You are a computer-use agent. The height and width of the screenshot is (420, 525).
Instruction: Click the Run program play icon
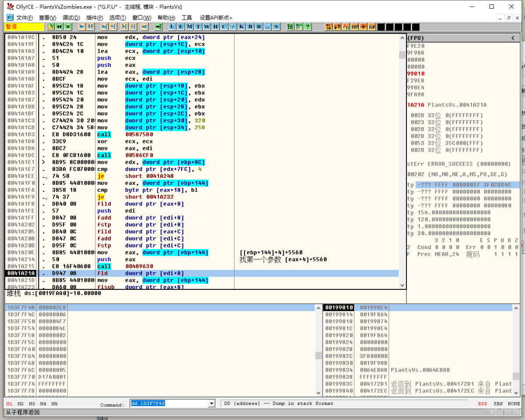tap(82, 27)
